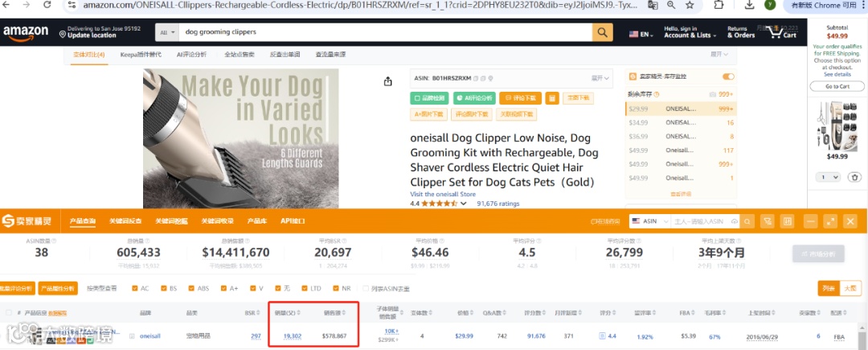Click the rating icon before 4.4 in table

602,336
